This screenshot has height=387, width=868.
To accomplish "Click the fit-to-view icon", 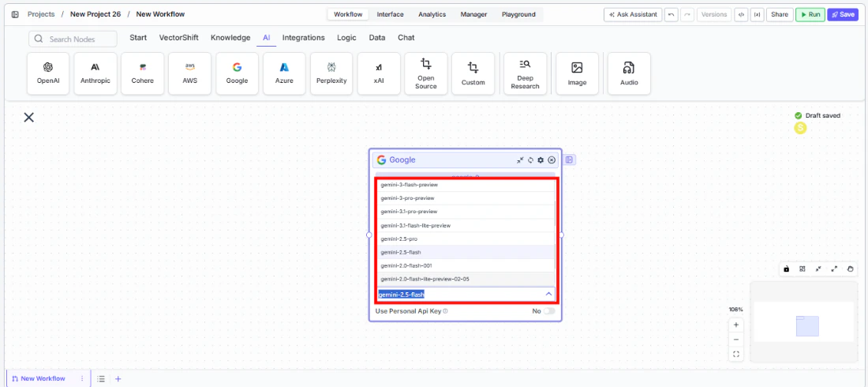I will coord(735,354).
